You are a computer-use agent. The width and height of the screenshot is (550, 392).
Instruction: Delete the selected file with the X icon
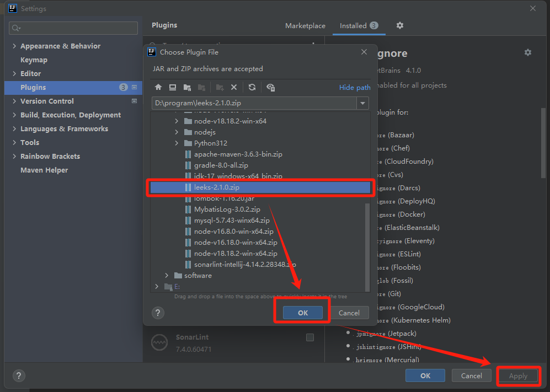[x=234, y=87]
